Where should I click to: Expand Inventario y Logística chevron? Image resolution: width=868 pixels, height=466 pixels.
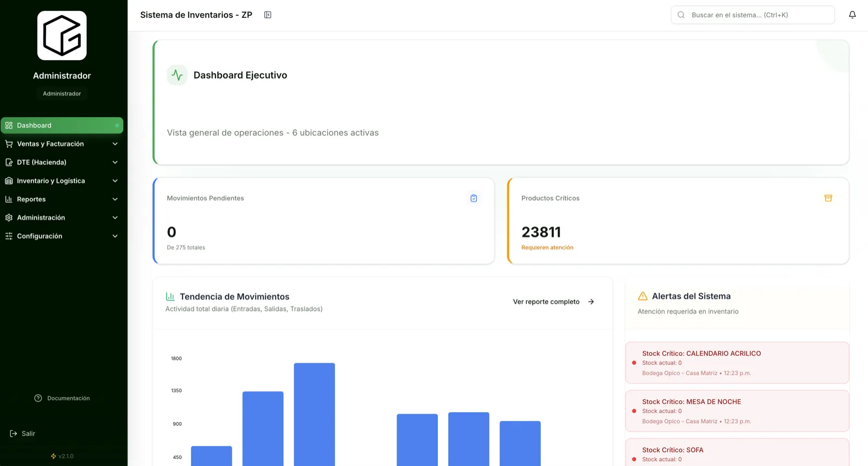click(x=115, y=181)
